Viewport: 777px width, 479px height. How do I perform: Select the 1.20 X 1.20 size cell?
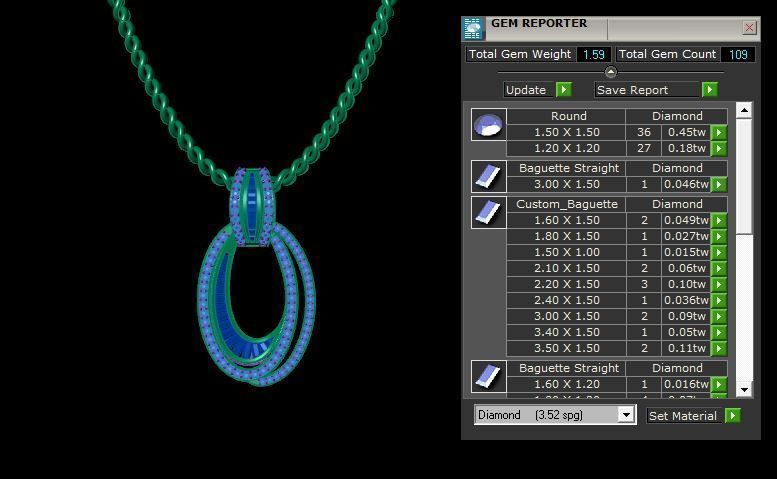point(566,148)
